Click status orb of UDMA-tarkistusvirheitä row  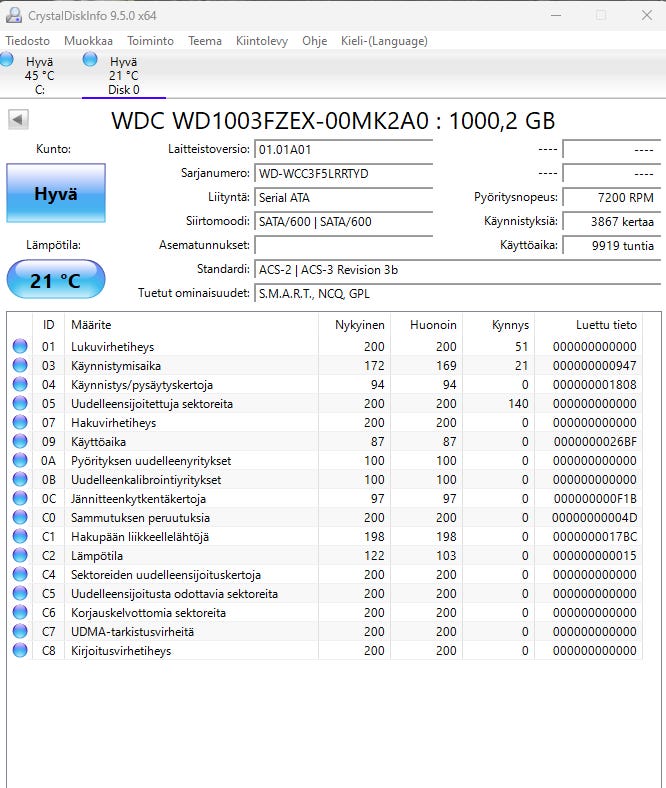pos(20,631)
